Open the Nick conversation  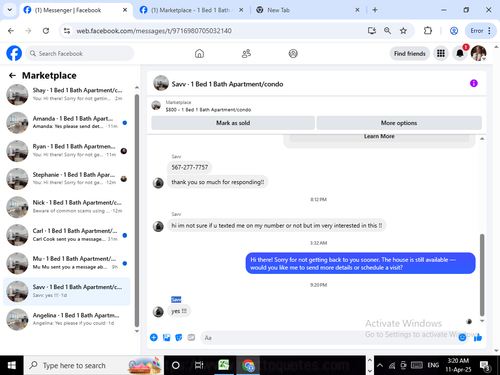pyautogui.click(x=67, y=207)
